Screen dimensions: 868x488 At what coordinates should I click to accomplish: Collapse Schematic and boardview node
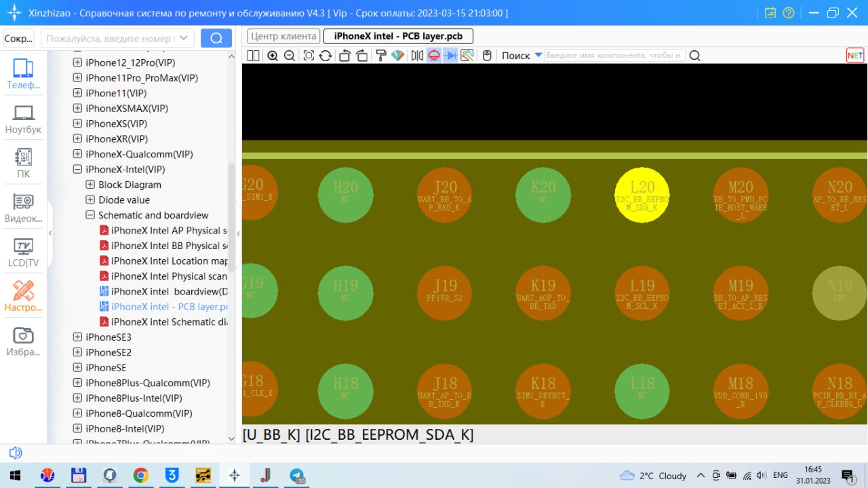coord(90,215)
